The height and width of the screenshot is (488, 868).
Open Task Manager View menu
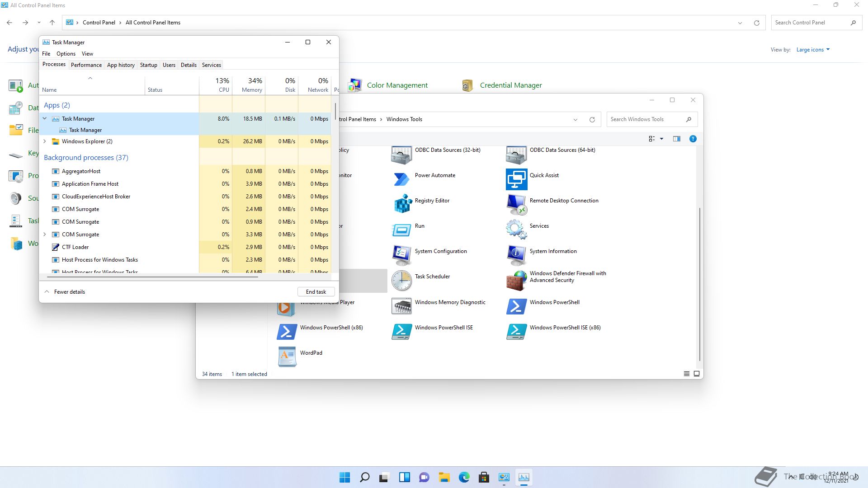coord(87,53)
